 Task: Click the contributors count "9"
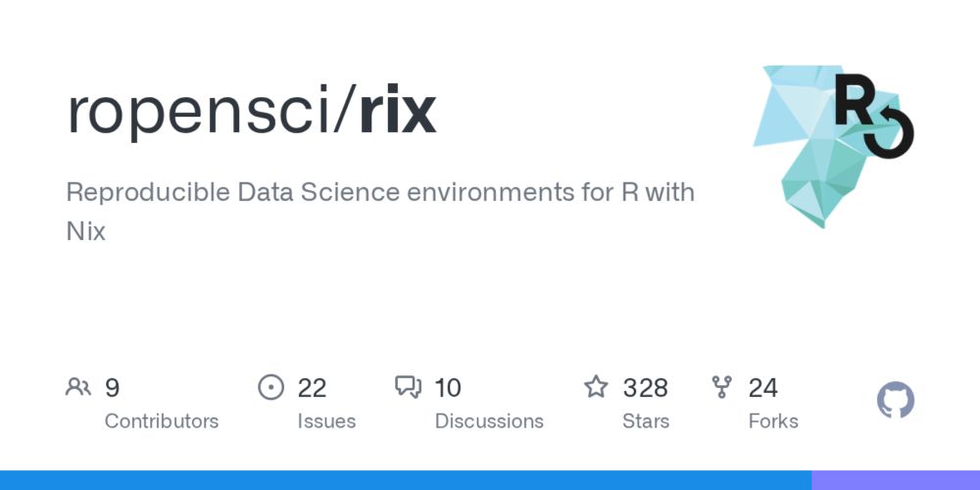[x=112, y=388]
